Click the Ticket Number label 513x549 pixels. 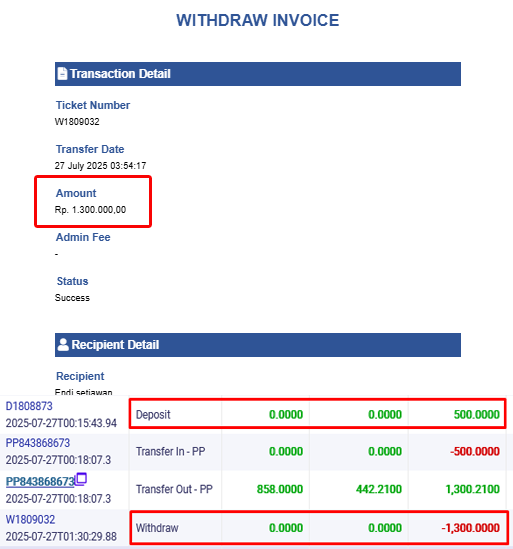tap(93, 105)
